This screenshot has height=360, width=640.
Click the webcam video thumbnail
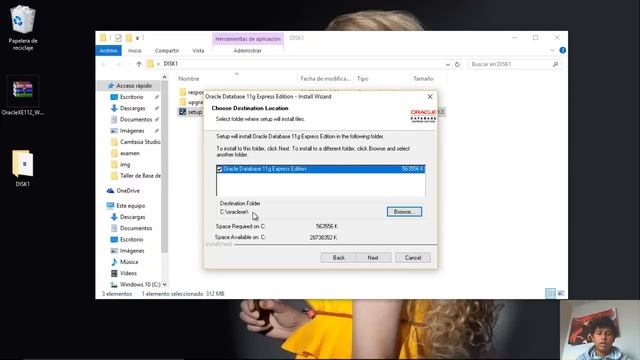click(x=600, y=330)
